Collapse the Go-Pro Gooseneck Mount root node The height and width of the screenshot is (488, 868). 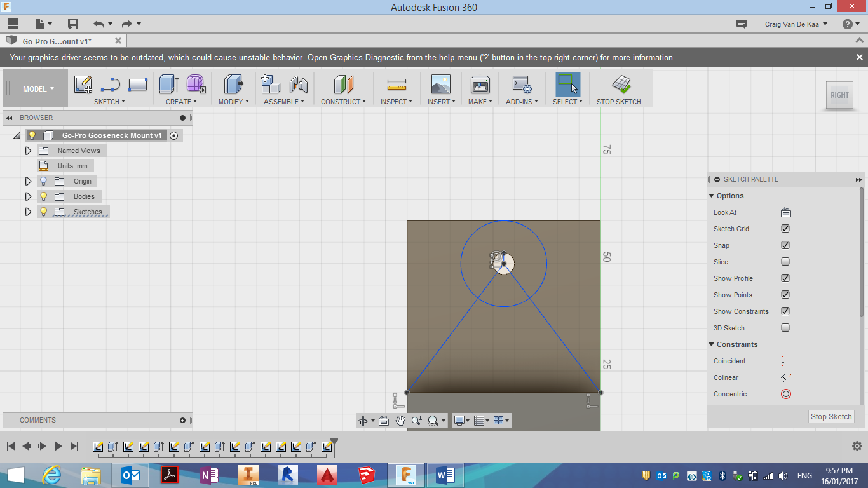[17, 135]
